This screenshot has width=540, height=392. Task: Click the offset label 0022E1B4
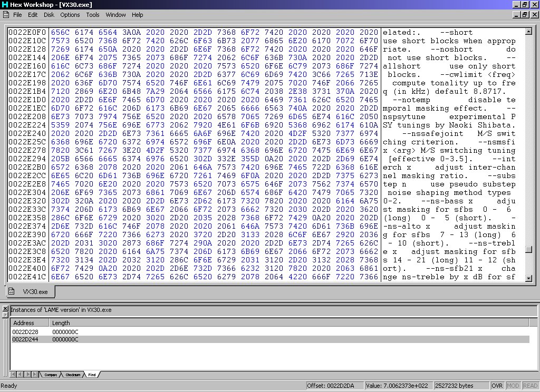pos(27,91)
